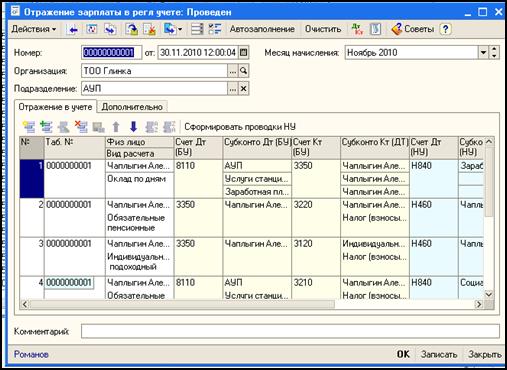Image resolution: width=507 pixels, height=370 pixels.
Task: Click cell 3220 in row 2
Action: pos(316,218)
